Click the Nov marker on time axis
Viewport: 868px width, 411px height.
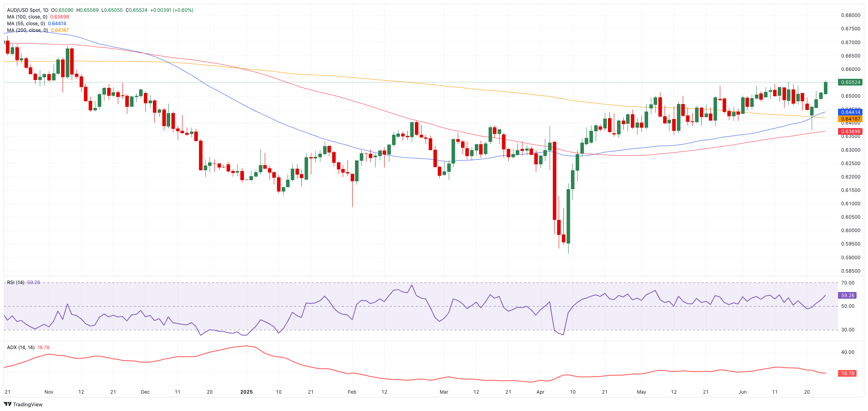point(49,392)
